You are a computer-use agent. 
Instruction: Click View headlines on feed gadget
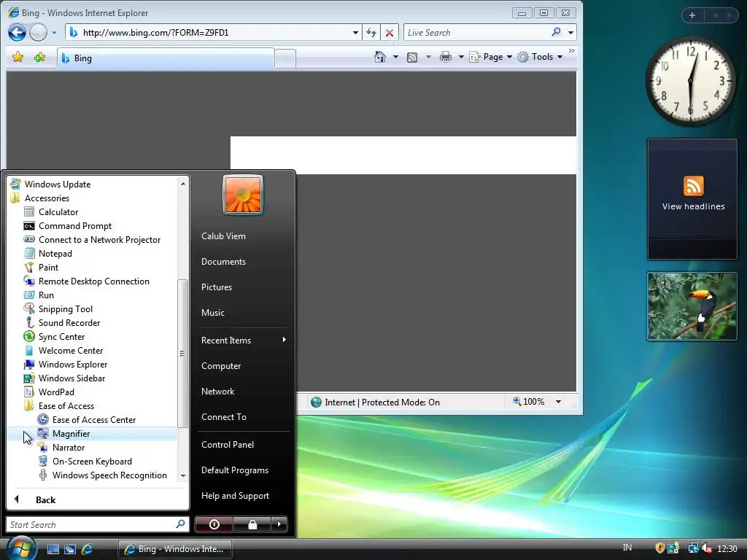tap(693, 206)
